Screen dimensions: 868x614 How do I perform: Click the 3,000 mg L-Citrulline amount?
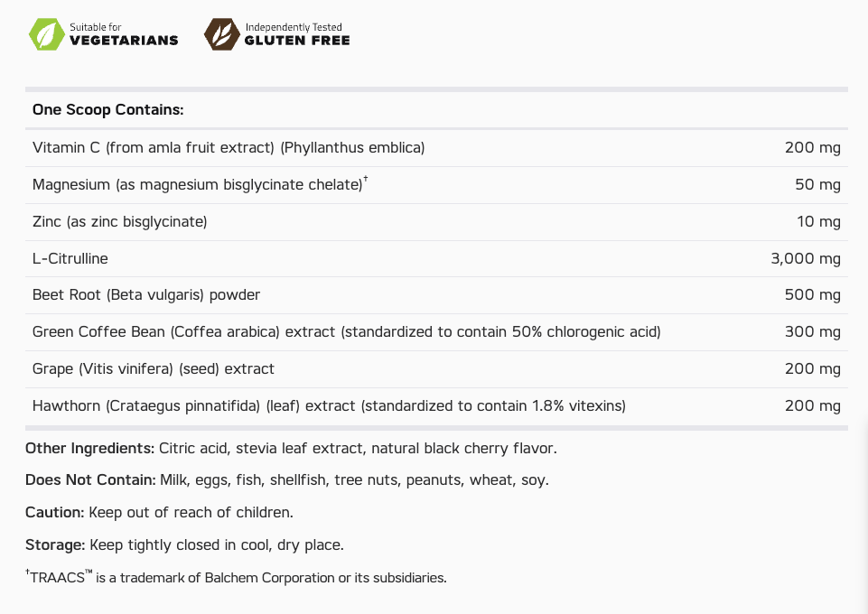click(805, 258)
